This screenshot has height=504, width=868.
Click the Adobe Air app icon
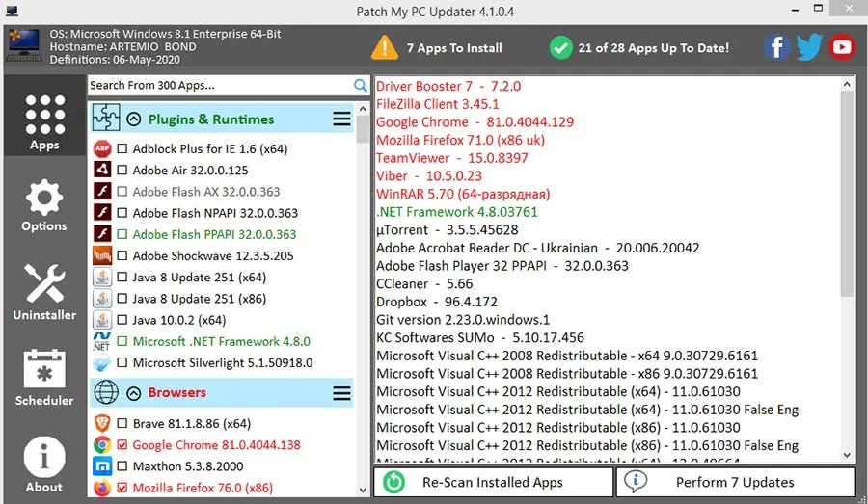102,170
